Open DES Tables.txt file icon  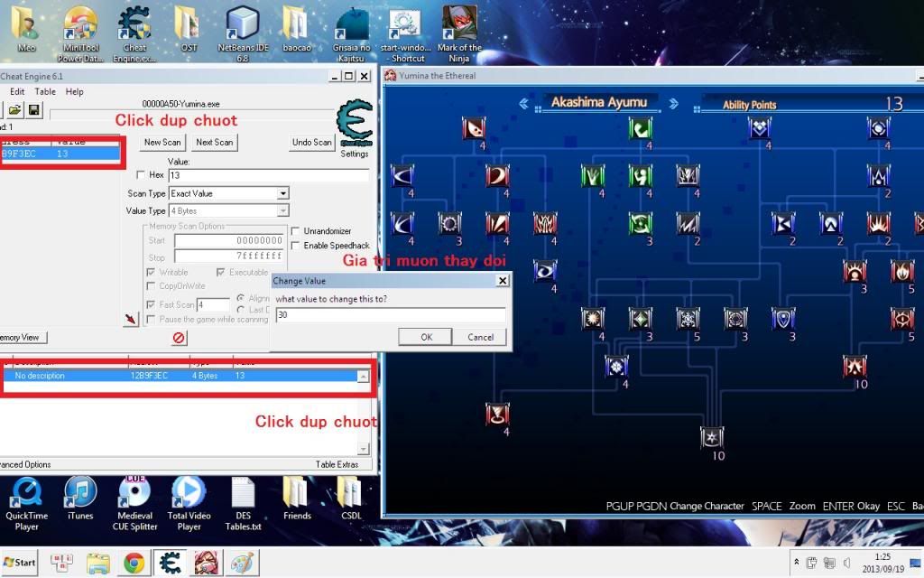[x=243, y=504]
